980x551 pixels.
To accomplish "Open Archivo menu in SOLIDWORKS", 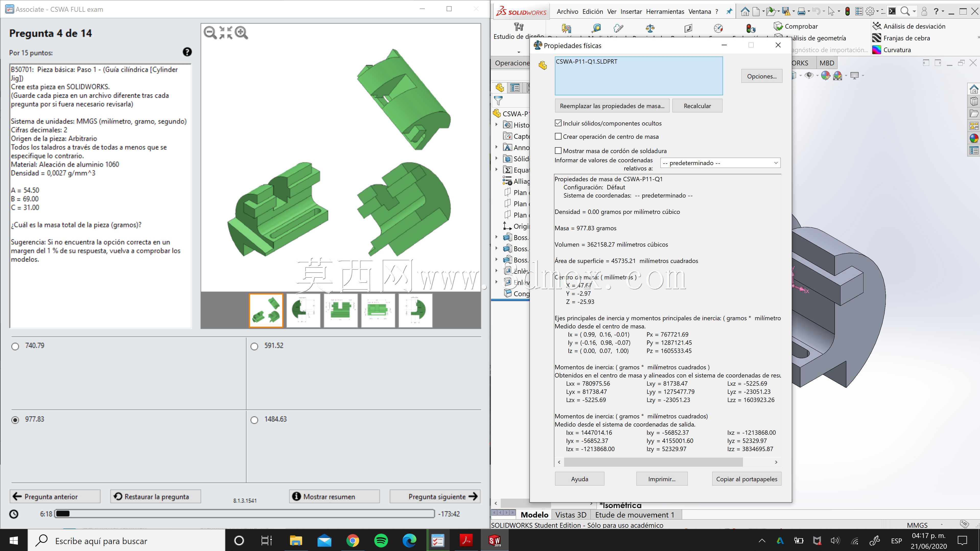I will point(567,12).
